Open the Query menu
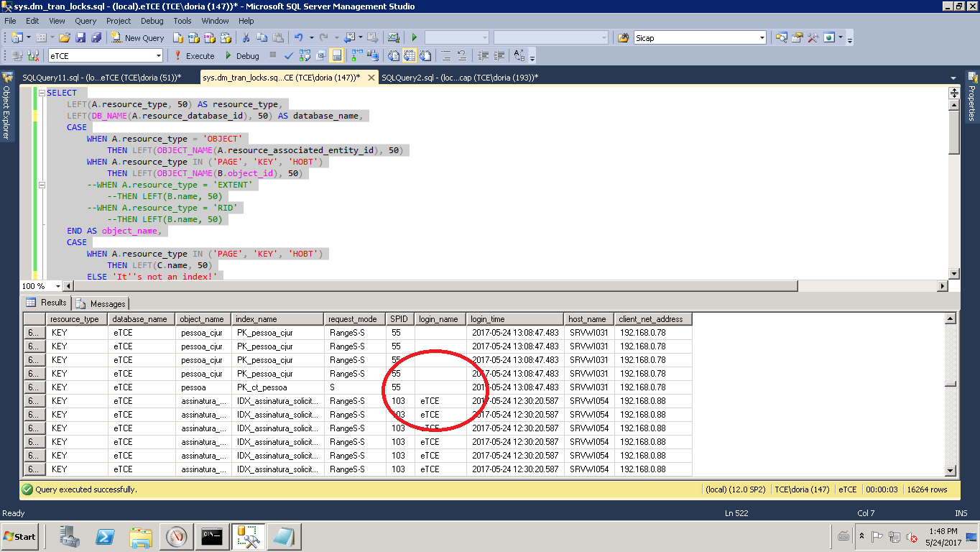Viewport: 980px width, 552px height. [85, 21]
